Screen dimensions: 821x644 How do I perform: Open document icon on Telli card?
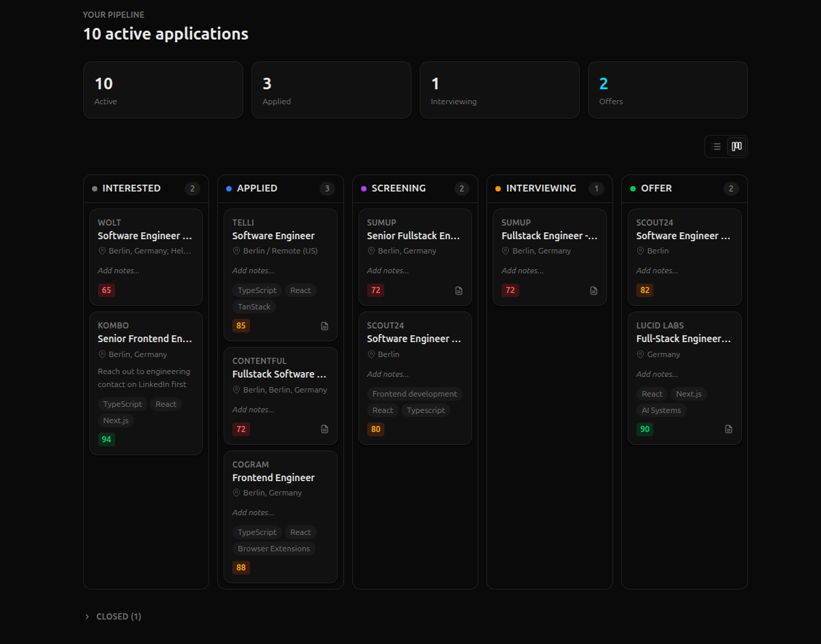coord(324,326)
